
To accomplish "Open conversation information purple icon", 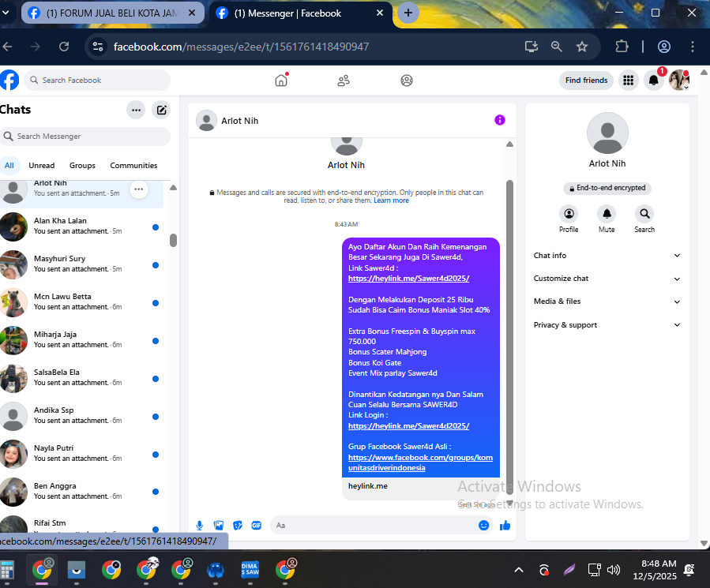I will coord(499,120).
